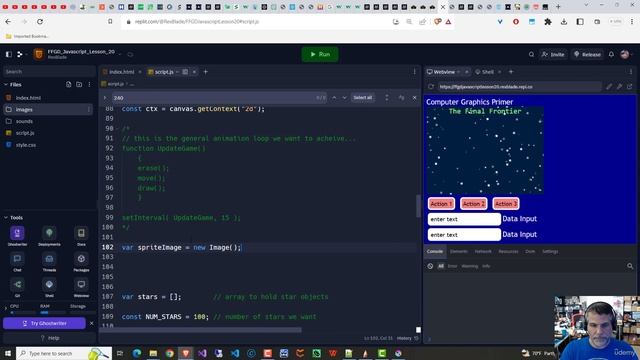The image size is (640, 360).
Task: Close the find bar
Action: click(414, 98)
